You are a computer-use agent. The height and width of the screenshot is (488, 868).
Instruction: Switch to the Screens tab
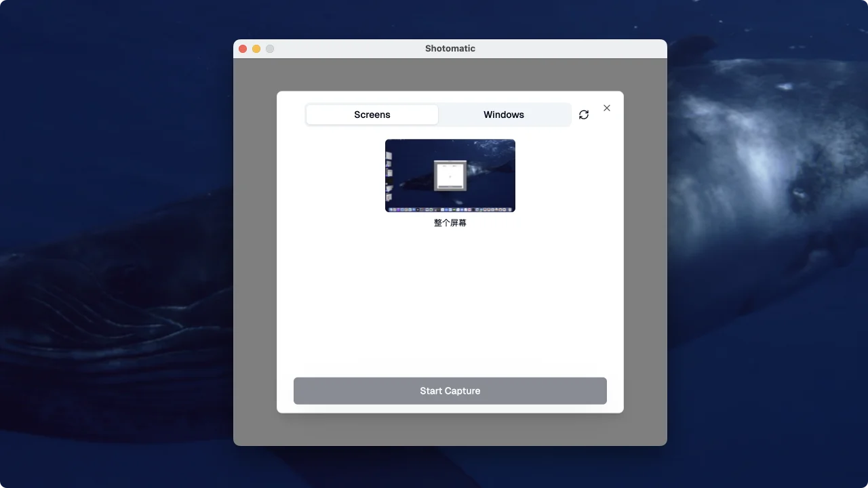(x=372, y=115)
